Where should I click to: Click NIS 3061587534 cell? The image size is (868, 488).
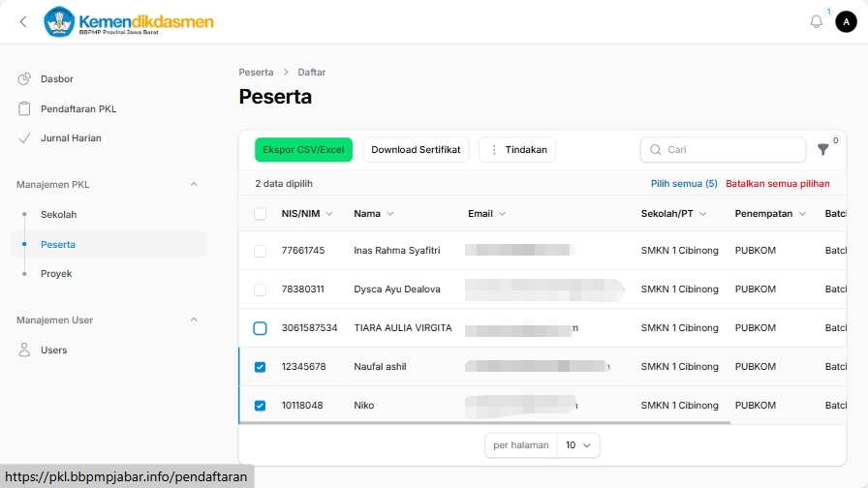[309, 328]
